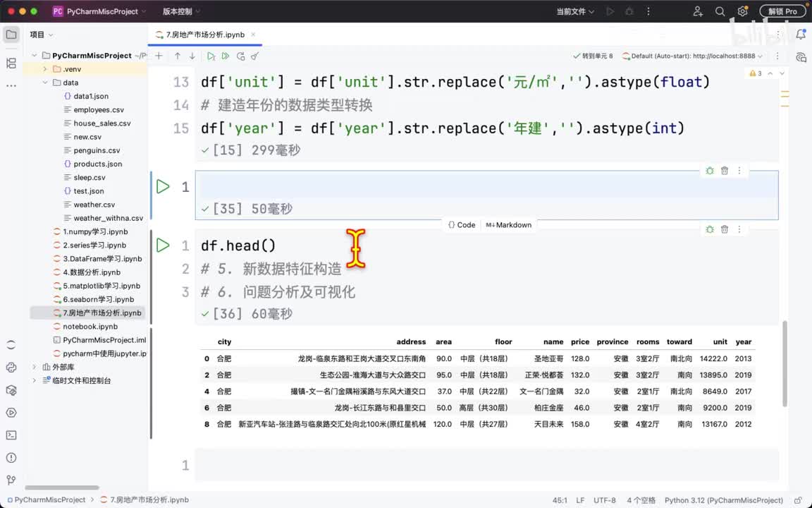The width and height of the screenshot is (812, 508).
Task: Close the 7.房地产市场分析.ipynb tab
Action: pyautogui.click(x=253, y=35)
